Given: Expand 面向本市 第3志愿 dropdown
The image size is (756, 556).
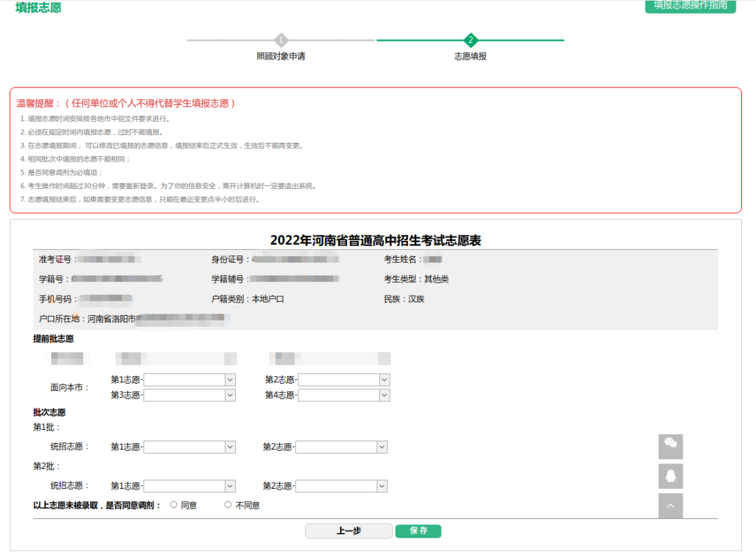Looking at the screenshot, I should tap(190, 395).
